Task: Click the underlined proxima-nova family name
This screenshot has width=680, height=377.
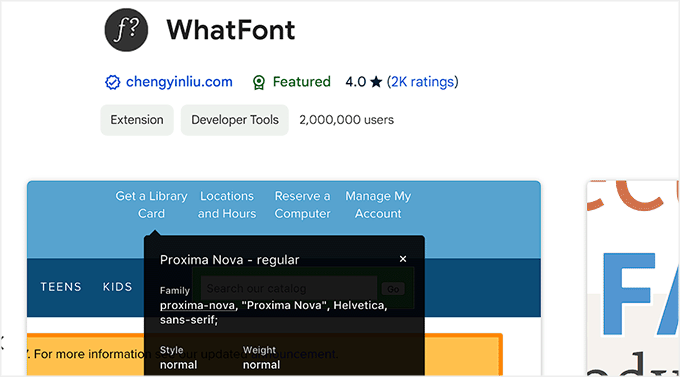Action: coord(197,305)
